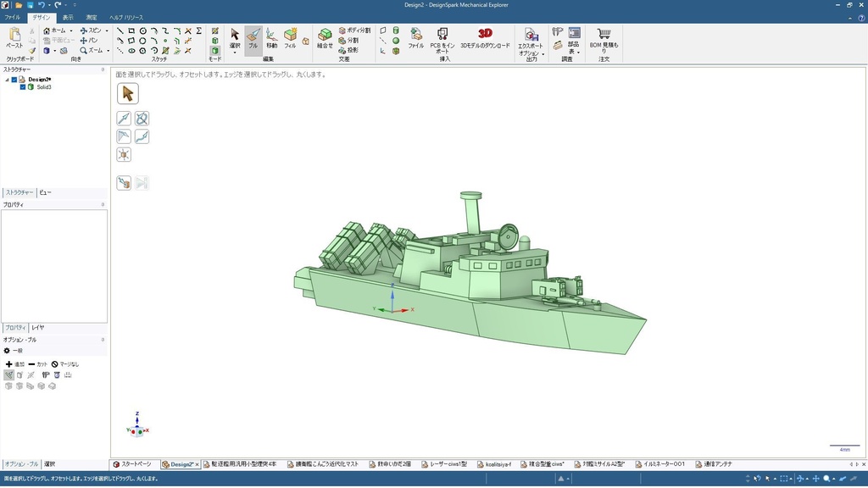Image resolution: width=868 pixels, height=488 pixels.
Task: Open the File (ファイル) menu tab
Action: (13, 17)
